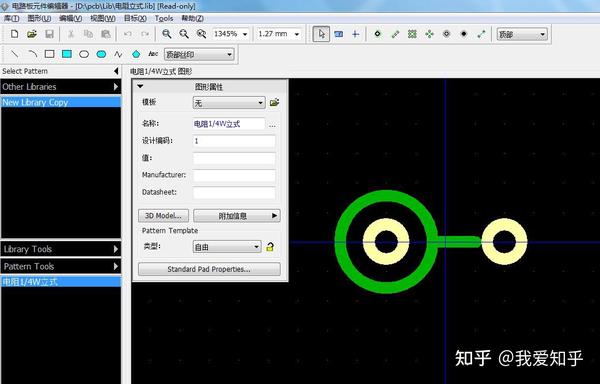Toggle the pattern template lock icon
Image resolution: width=600 pixels, height=384 pixels.
pyautogui.click(x=270, y=247)
